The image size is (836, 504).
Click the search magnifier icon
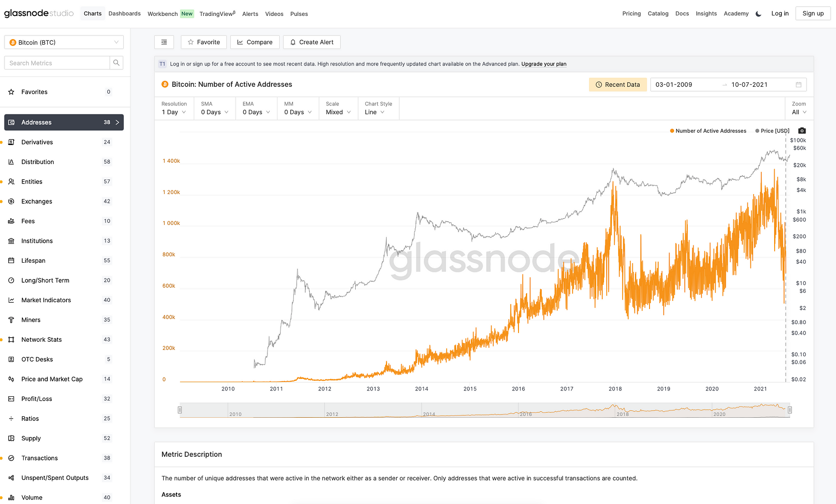(116, 63)
